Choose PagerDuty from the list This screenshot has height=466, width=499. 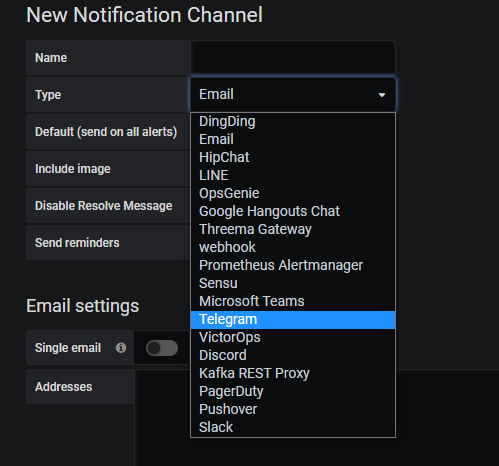click(293, 391)
